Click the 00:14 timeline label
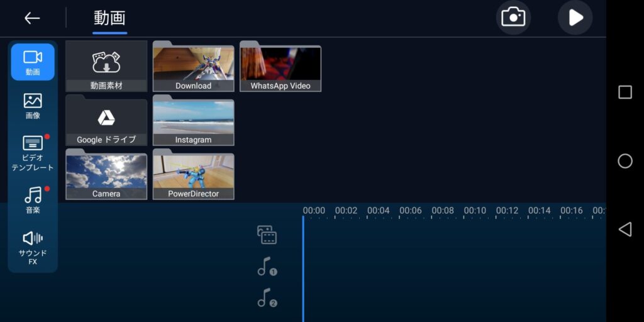644x322 pixels. [x=539, y=211]
